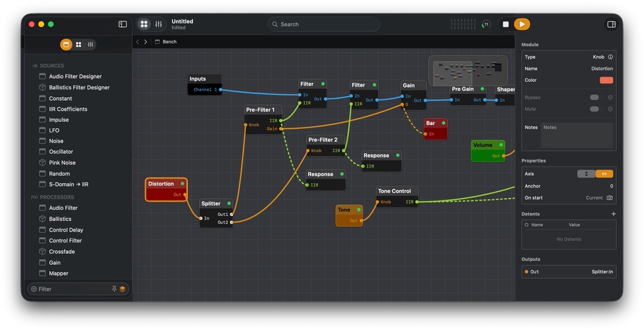Image resolution: width=644 pixels, height=330 pixels.
Task: Set Axis to horizontal orientation
Action: [604, 174]
